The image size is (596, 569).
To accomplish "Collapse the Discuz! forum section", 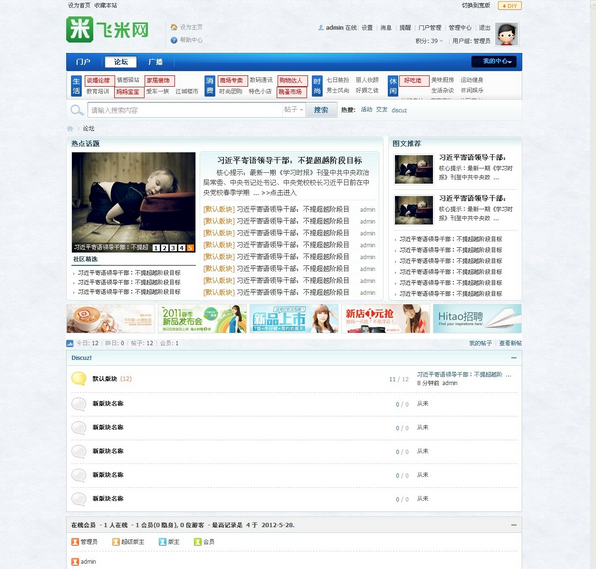I will tap(514, 358).
